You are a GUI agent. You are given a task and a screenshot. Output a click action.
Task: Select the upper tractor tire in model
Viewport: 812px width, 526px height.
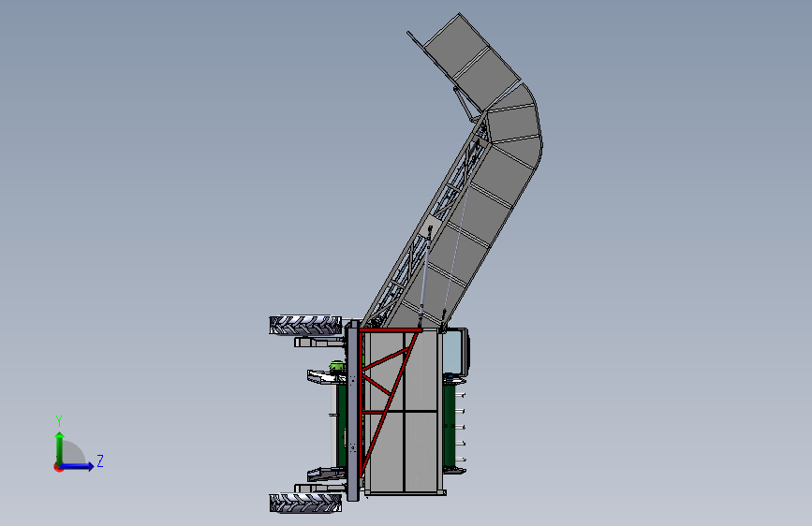(x=305, y=325)
